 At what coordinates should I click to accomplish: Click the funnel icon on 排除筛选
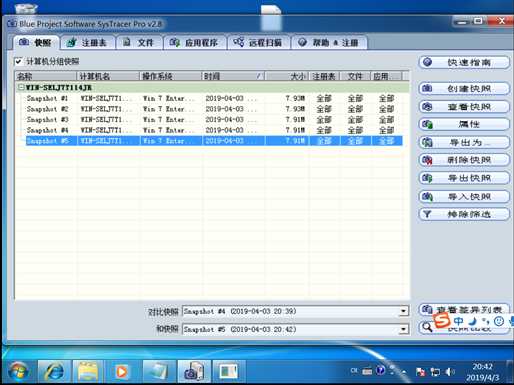point(427,214)
